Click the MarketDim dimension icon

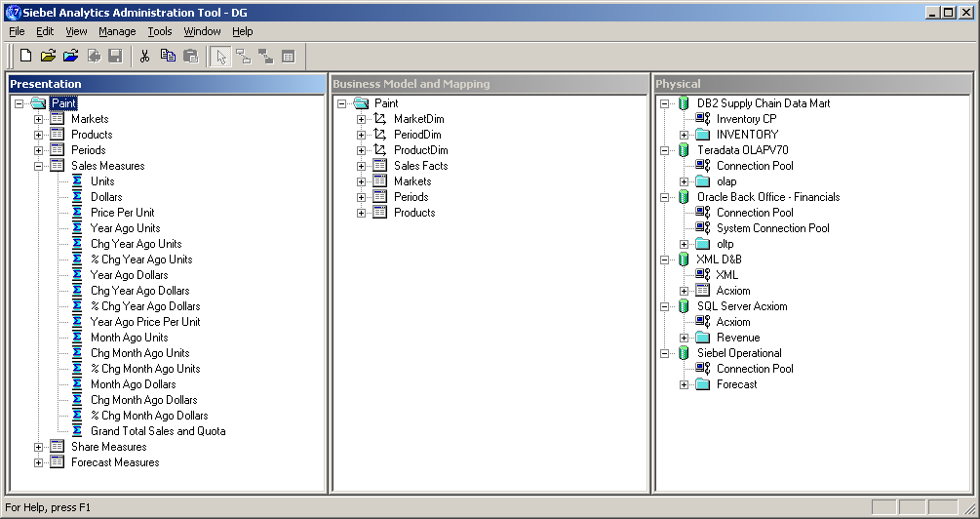[380, 119]
